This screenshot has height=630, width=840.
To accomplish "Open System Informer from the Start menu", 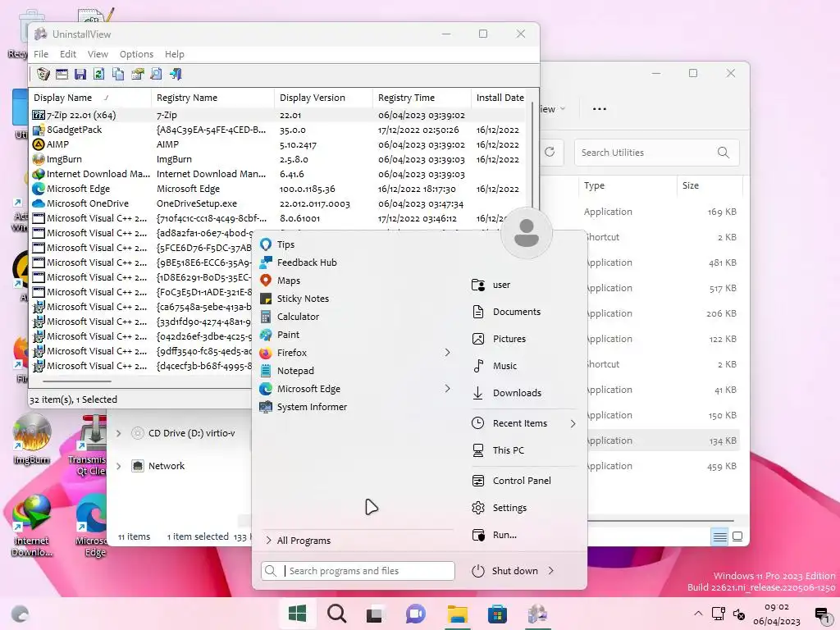I will click(356, 407).
